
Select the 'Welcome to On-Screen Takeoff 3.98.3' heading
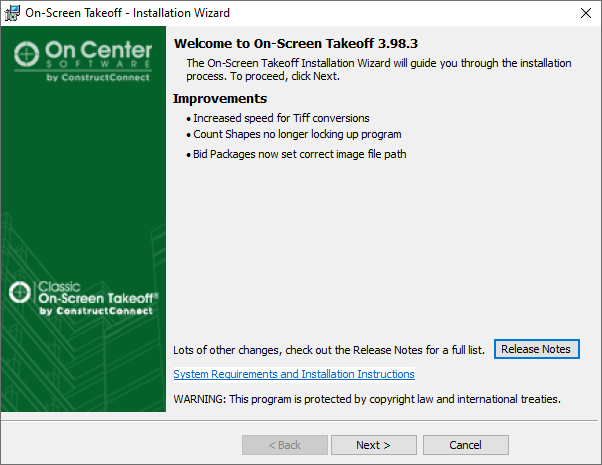tap(296, 43)
